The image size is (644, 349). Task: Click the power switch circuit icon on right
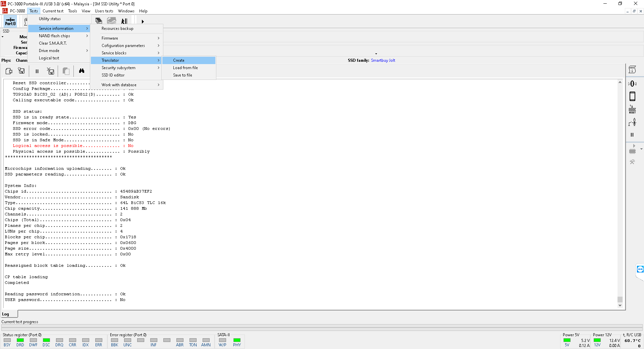(632, 122)
